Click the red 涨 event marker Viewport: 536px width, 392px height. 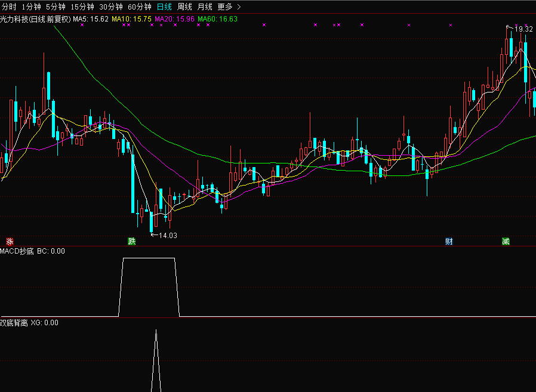tap(10, 242)
